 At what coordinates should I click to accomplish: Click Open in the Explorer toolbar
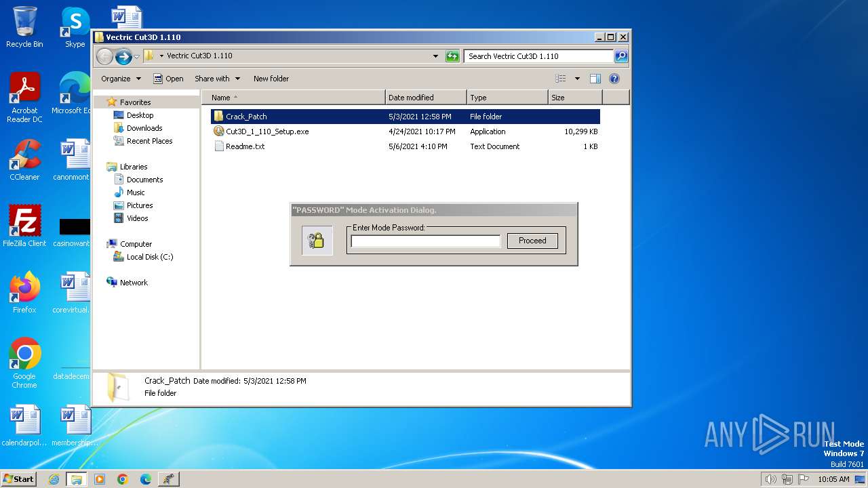click(168, 79)
